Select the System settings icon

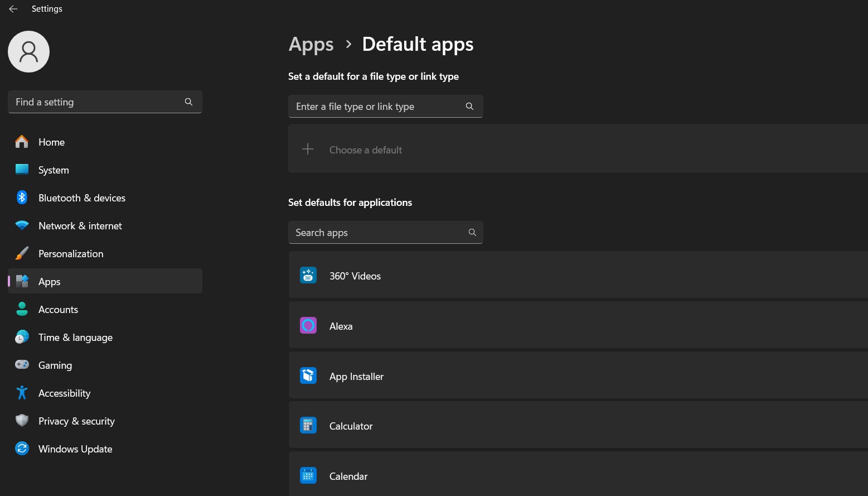coord(22,170)
